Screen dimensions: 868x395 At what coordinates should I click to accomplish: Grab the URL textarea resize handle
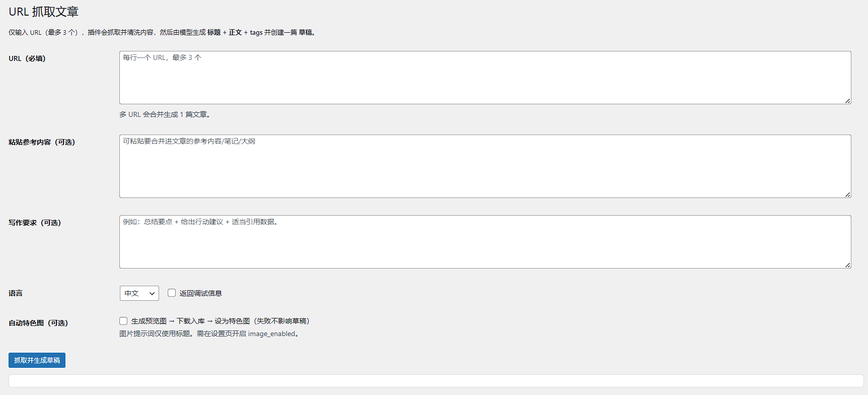848,101
